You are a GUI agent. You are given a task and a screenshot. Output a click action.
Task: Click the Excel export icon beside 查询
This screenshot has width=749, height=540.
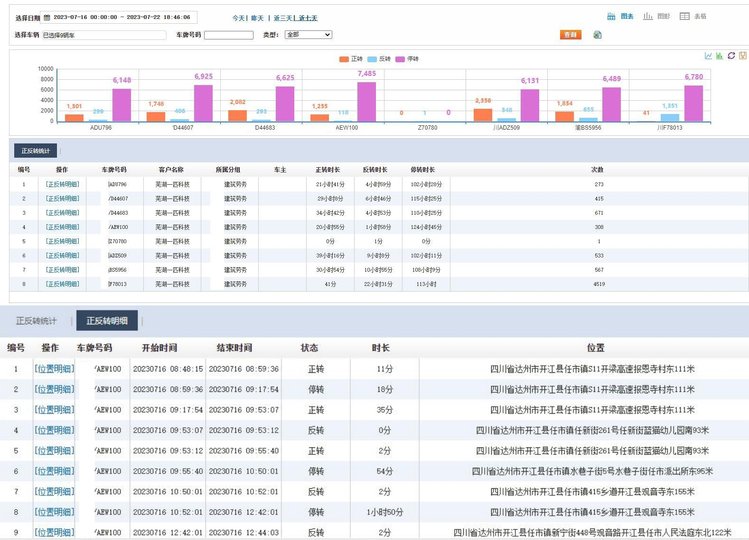tap(597, 34)
